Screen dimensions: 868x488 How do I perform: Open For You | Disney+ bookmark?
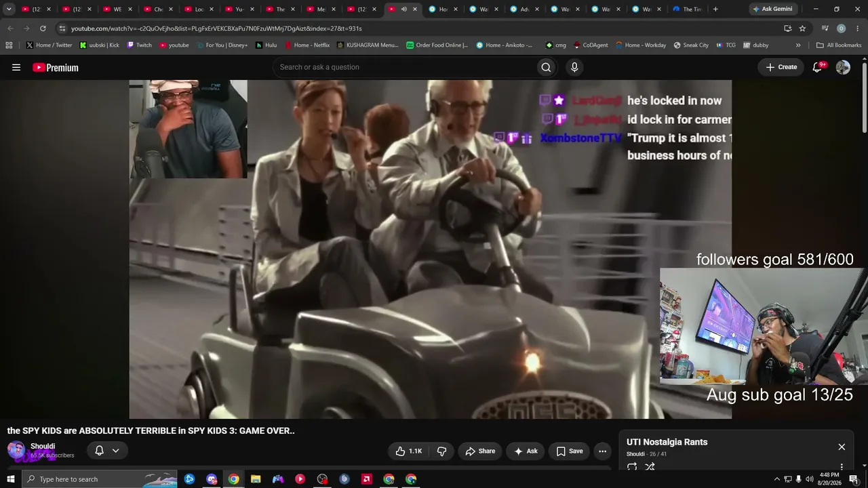coord(222,45)
